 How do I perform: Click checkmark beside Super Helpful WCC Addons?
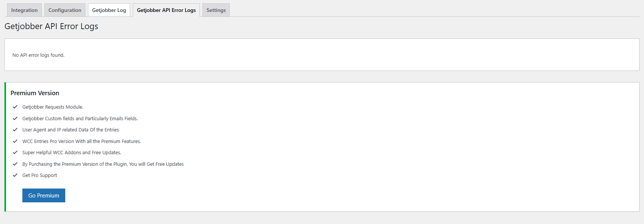click(x=15, y=152)
